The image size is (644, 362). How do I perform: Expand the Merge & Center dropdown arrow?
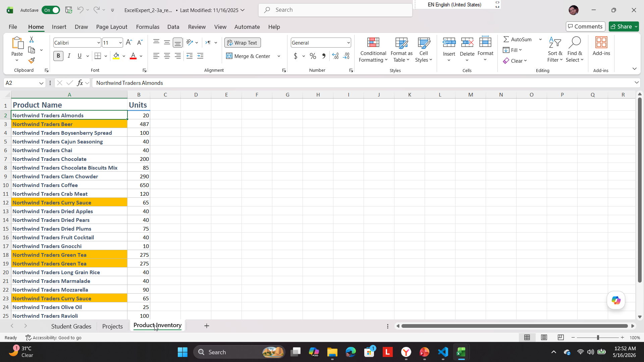coord(279,56)
